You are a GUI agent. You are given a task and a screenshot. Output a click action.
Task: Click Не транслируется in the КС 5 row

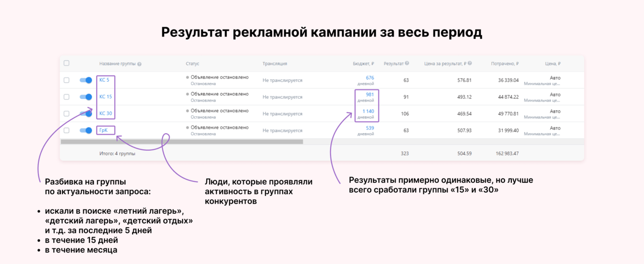coord(283,80)
